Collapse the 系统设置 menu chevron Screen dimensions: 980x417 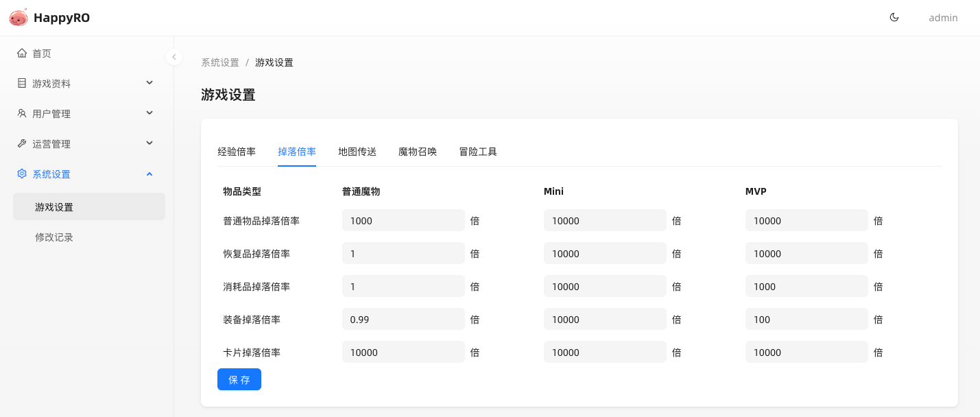point(150,174)
